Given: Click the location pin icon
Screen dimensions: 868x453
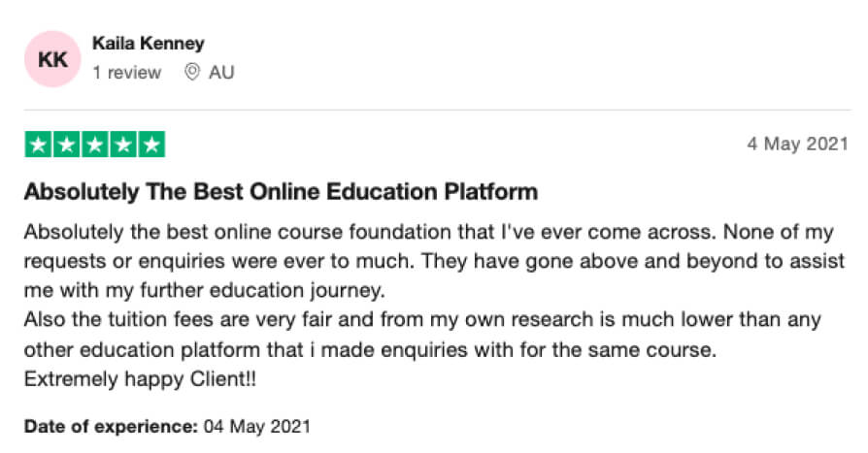Looking at the screenshot, I should coord(192,73).
